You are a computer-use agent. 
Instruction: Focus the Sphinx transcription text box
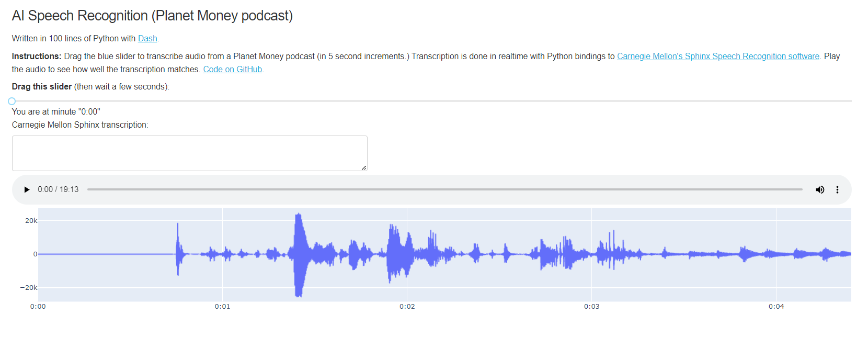point(189,153)
